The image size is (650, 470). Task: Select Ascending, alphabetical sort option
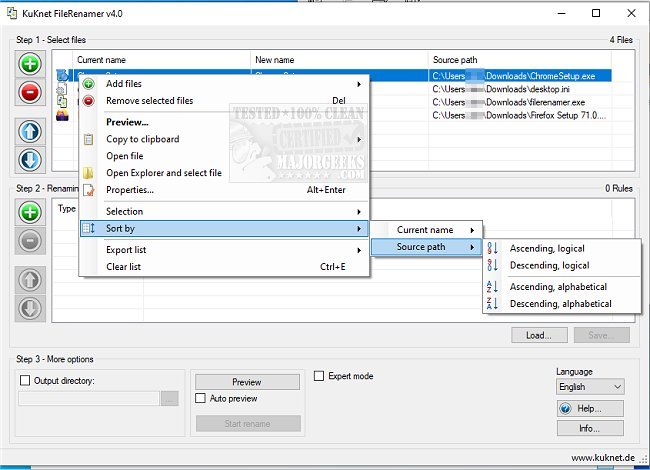click(562, 287)
